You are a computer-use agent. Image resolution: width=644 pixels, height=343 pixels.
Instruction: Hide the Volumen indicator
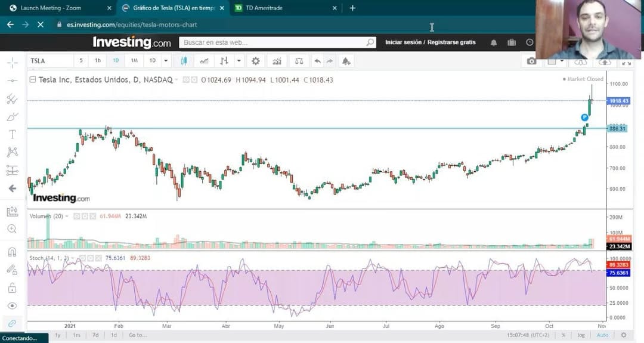[76, 216]
